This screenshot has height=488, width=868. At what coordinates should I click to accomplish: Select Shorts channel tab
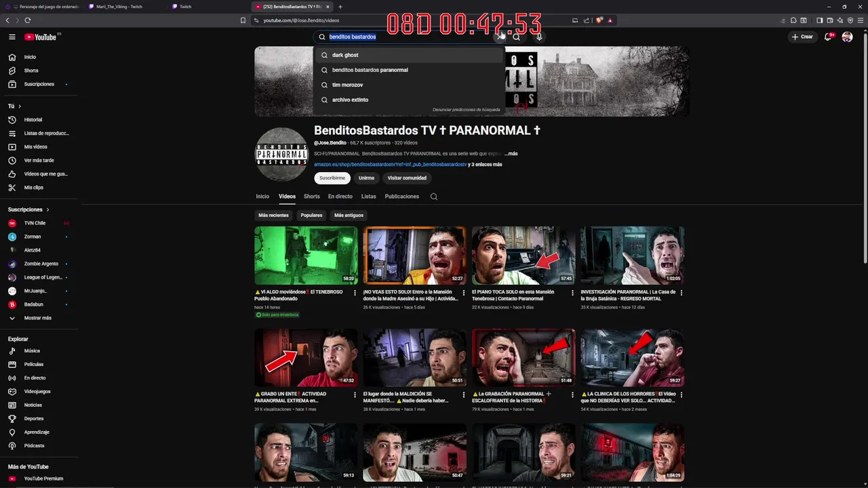[x=312, y=197]
